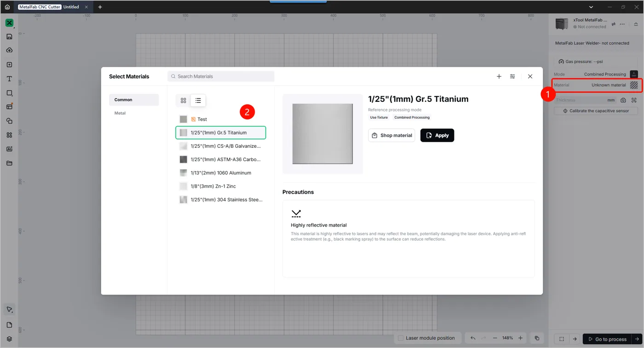Viewport: 644px width, 348px height.
Task: Click the Shop material button
Action: pyautogui.click(x=391, y=135)
